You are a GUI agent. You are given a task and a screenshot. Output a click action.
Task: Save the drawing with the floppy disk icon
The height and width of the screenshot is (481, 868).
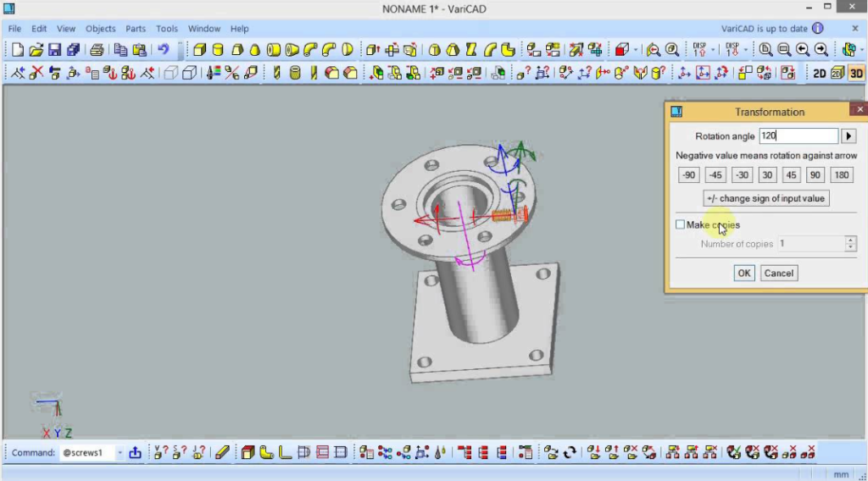(54, 50)
